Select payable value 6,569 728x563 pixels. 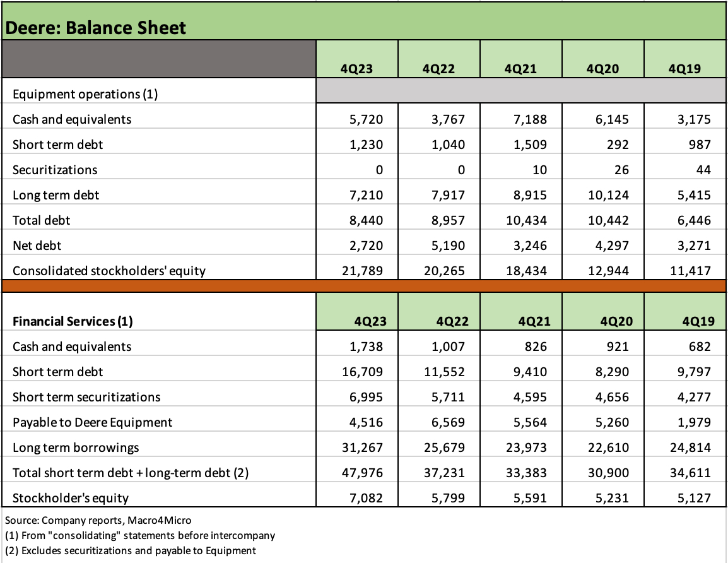tap(448, 422)
